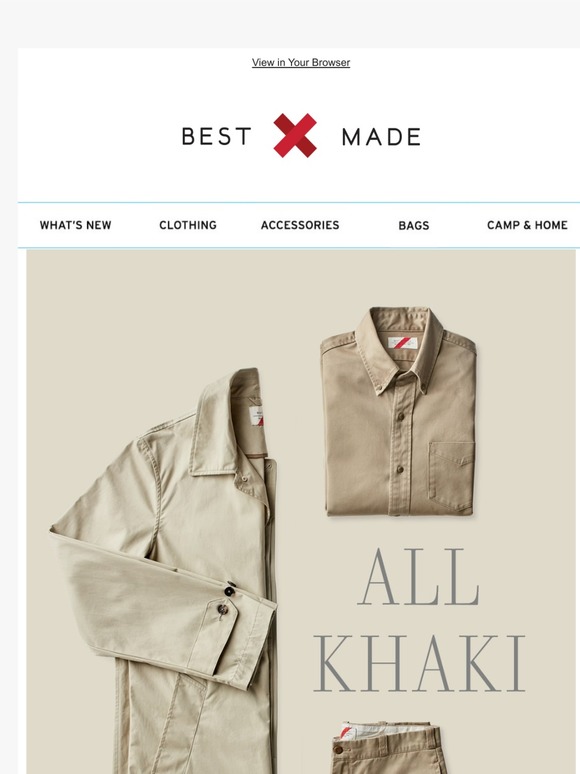Click the khaki jacket product image
This screenshot has height=774, width=580.
click(x=164, y=571)
